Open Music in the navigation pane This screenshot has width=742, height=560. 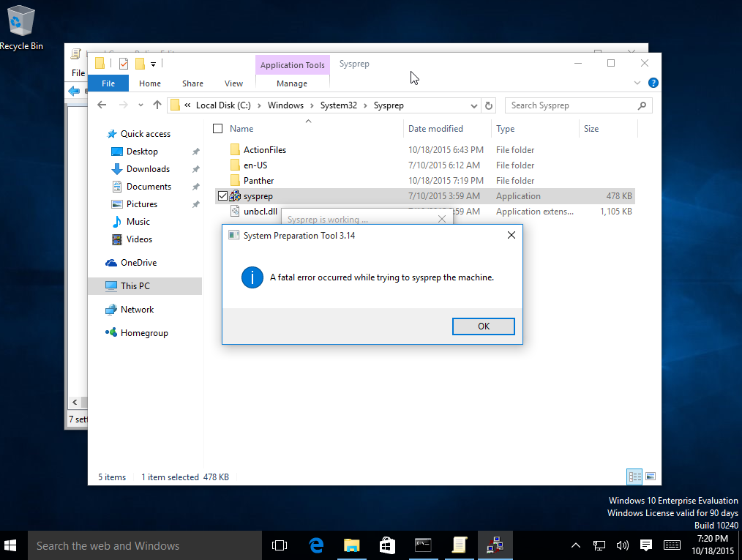pos(138,222)
